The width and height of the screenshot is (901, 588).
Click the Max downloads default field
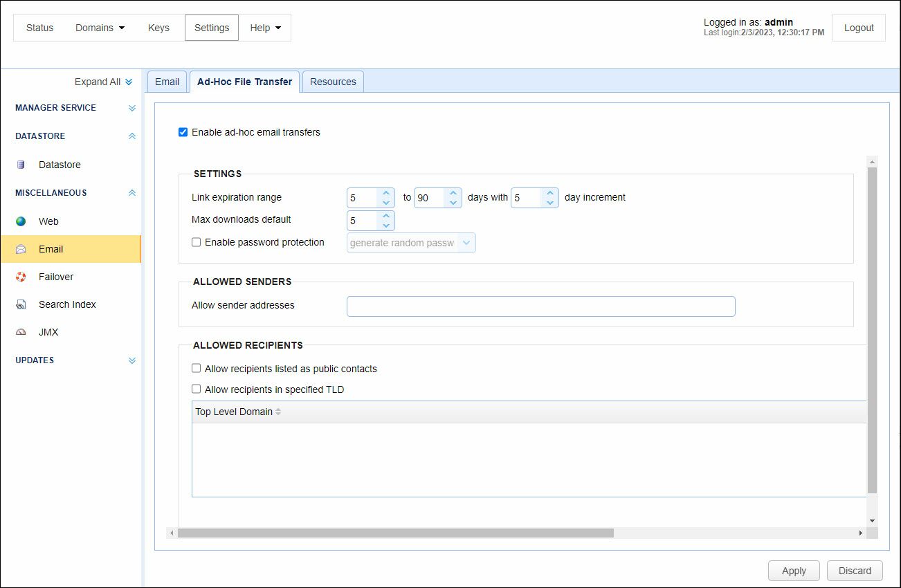click(x=362, y=221)
